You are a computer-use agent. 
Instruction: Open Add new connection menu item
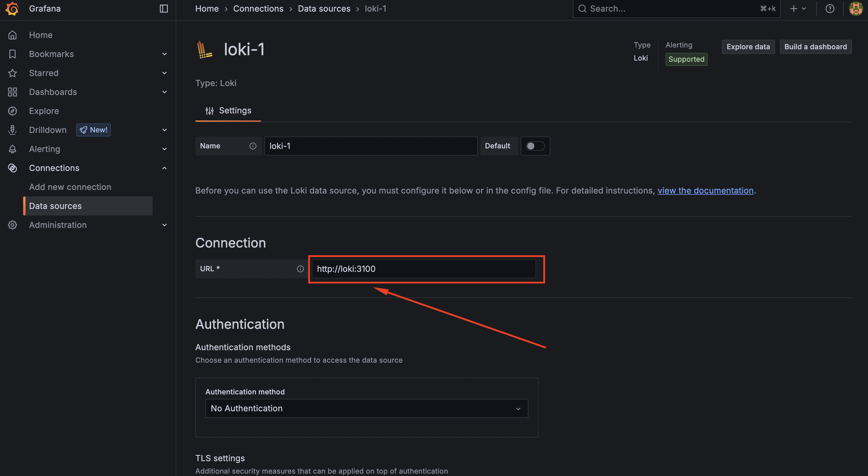point(70,187)
